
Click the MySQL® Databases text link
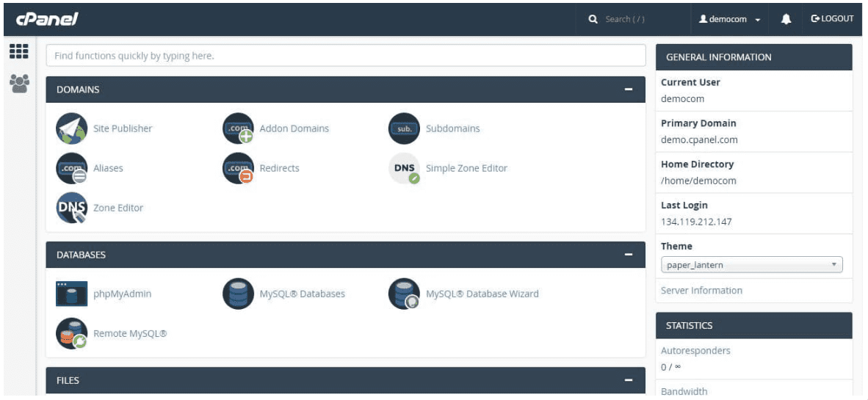pyautogui.click(x=303, y=294)
